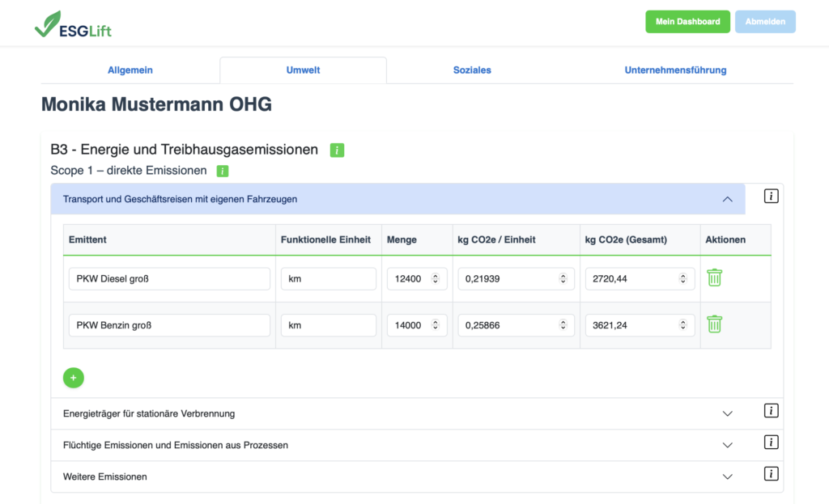This screenshot has height=504, width=829.
Task: Delete the PKW Benzin groß row
Action: [714, 324]
